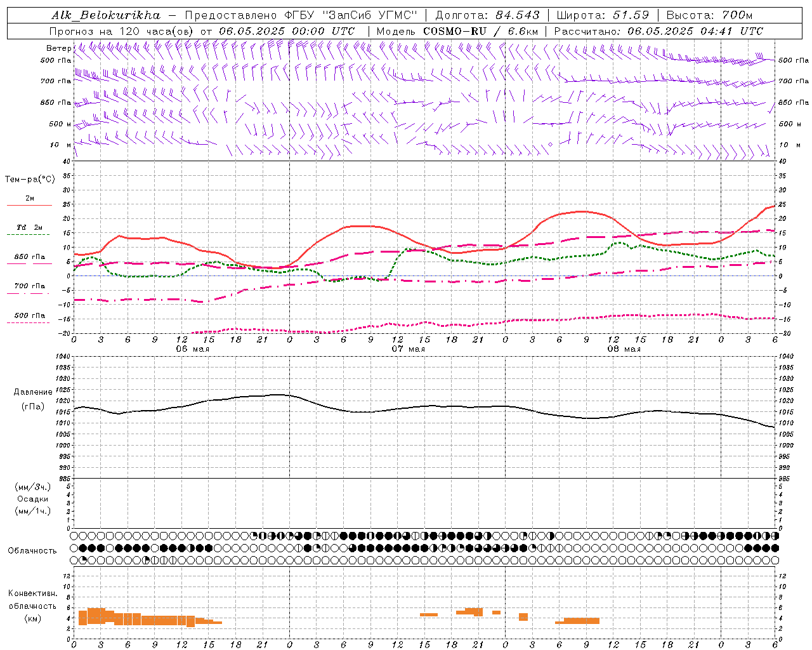Screen dimensions: 812x650
Task: Click the 06 мая date label
Action: click(x=192, y=349)
